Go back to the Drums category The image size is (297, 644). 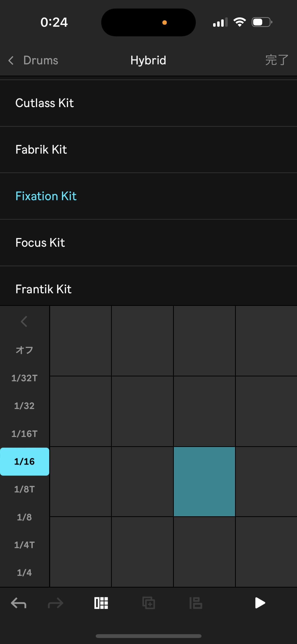[x=34, y=60]
